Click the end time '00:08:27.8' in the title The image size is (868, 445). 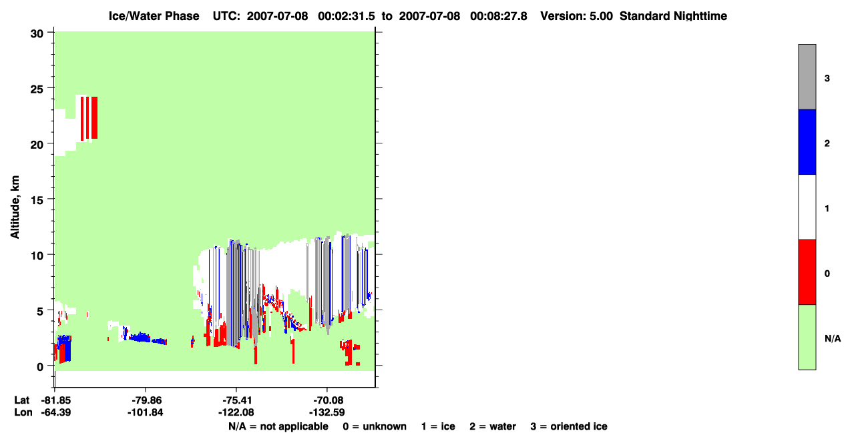click(x=499, y=15)
